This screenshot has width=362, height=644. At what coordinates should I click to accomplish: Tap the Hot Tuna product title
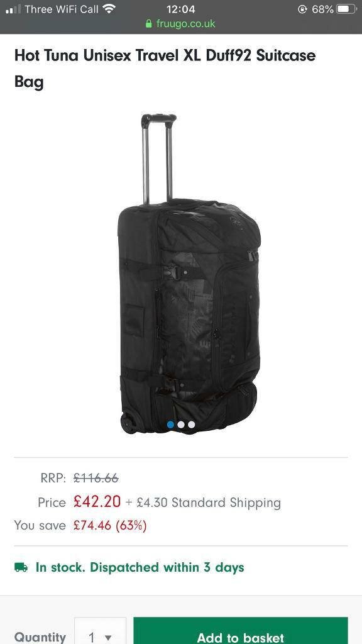click(165, 68)
